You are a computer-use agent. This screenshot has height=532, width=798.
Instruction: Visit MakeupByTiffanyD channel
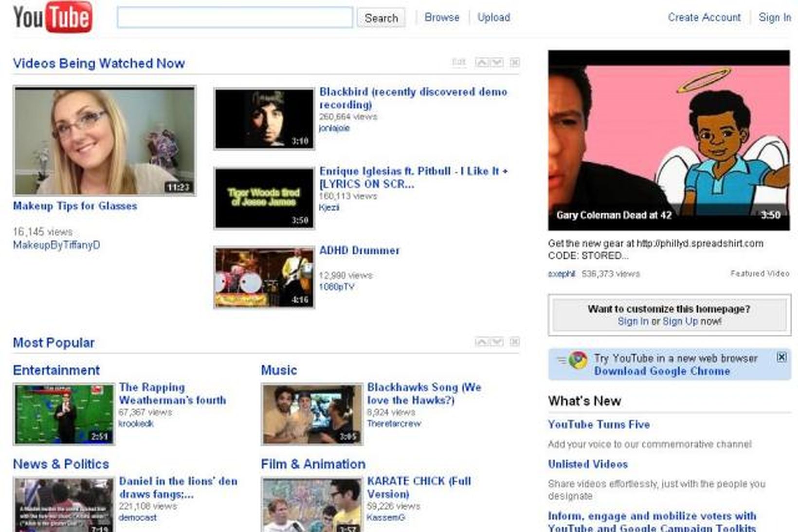pyautogui.click(x=56, y=245)
